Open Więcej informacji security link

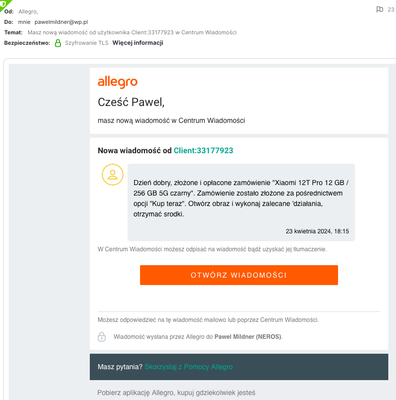[x=138, y=43]
